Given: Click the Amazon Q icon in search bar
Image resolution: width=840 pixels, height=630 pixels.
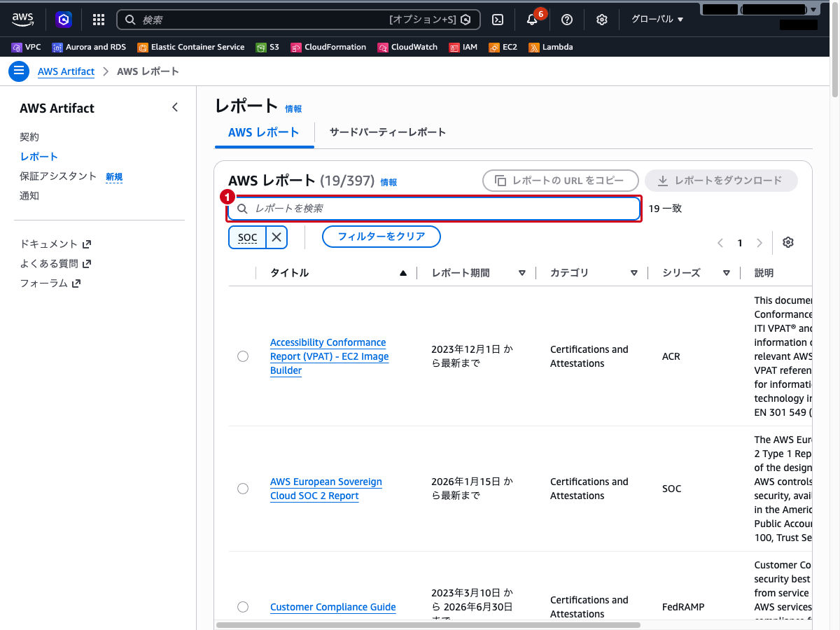Looking at the screenshot, I should 465,20.
